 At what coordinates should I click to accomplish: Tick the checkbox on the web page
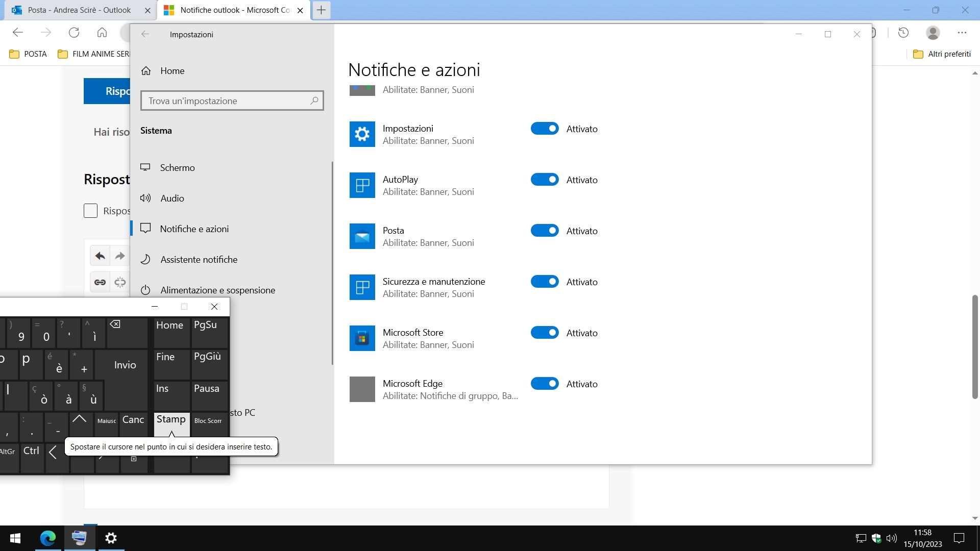point(90,211)
